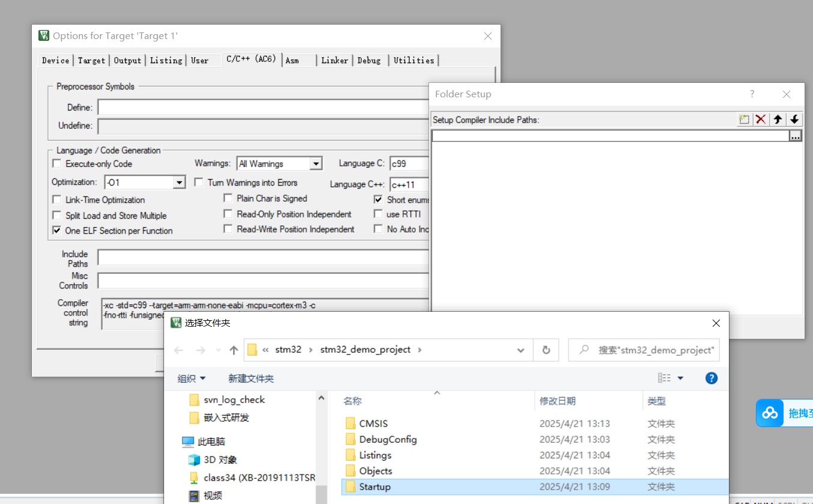Enable Link-Time Optimization checkbox
Screen dimensions: 813x504
57,199
